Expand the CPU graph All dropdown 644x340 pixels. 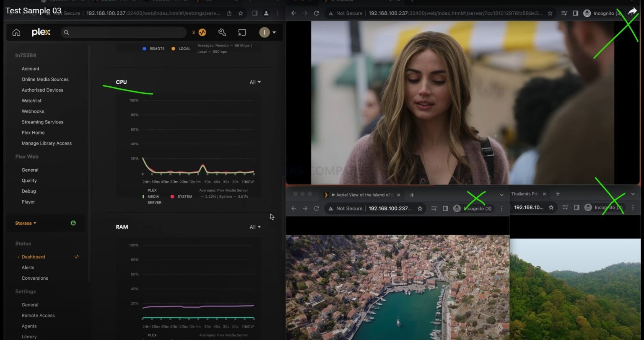click(x=255, y=82)
